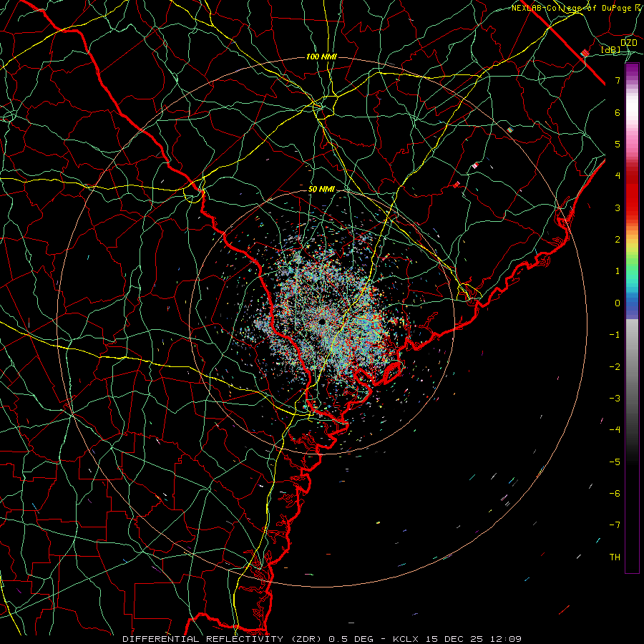Click the "TH" threshold label on the scale
The width and height of the screenshot is (644, 644).
pyautogui.click(x=615, y=557)
